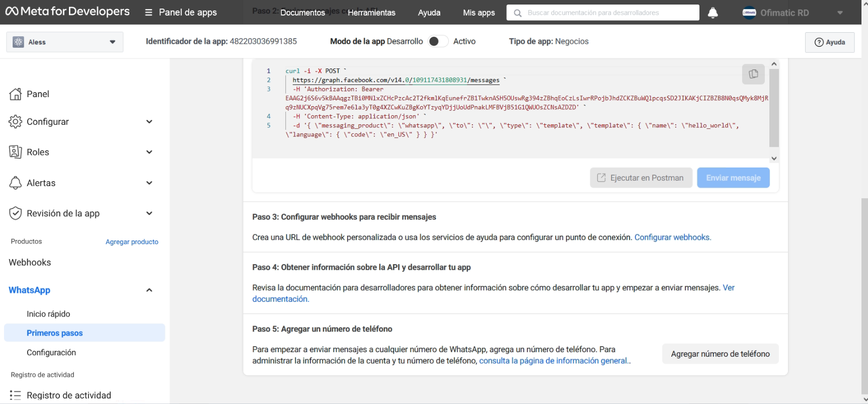Screen dimensions: 868x404
Task: Collapse the WhatsApp product section
Action: pyautogui.click(x=149, y=290)
